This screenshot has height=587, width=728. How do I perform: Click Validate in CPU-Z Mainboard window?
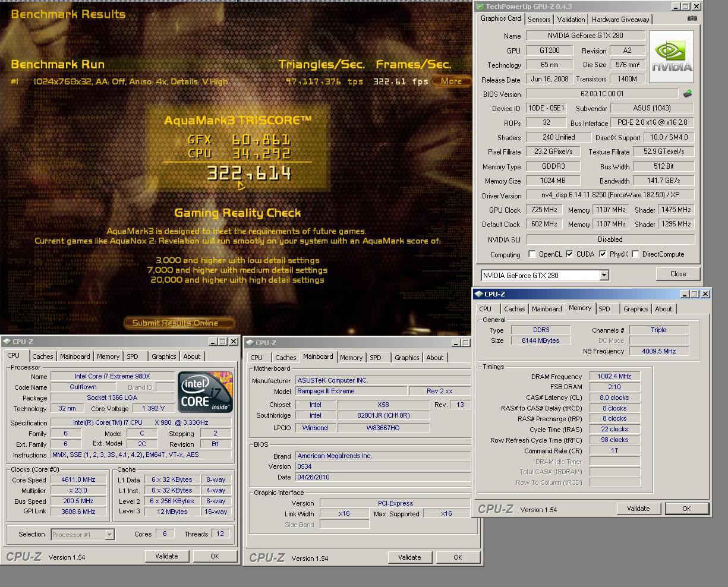[409, 557]
